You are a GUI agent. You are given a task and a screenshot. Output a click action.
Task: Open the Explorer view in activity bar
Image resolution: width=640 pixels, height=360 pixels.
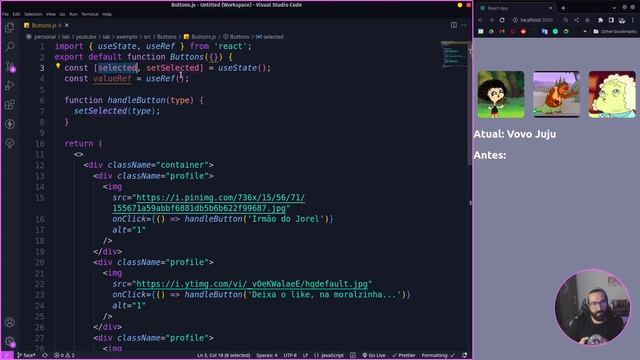[9, 27]
